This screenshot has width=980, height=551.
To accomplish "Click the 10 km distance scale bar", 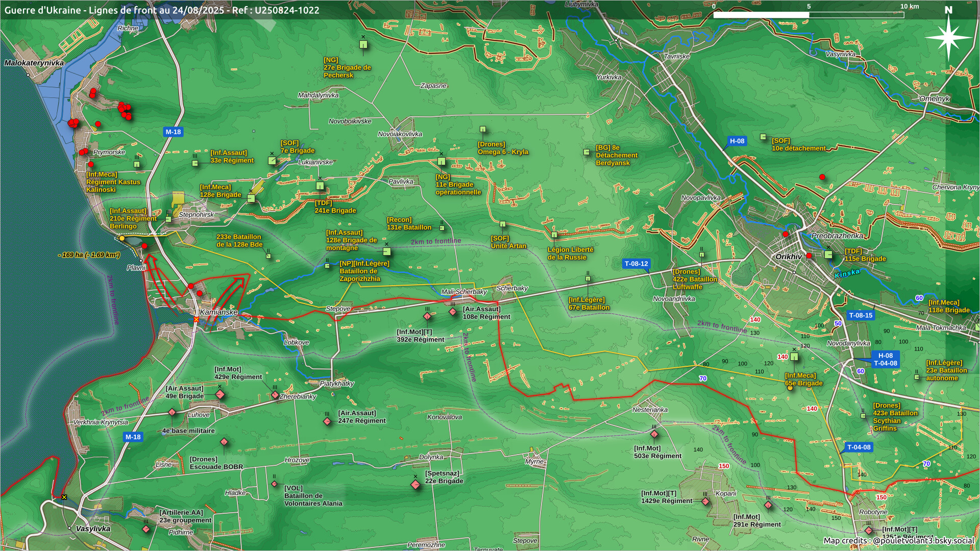I will coord(808,15).
